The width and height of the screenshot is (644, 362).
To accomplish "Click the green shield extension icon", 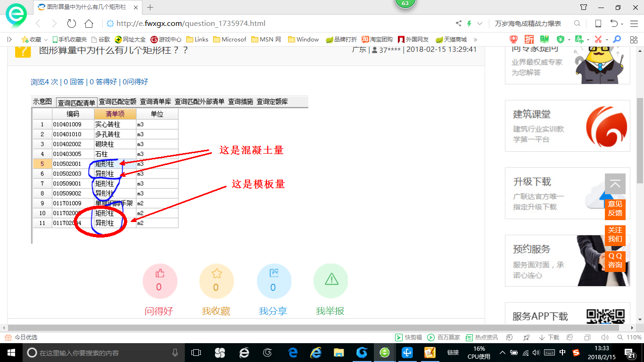I will tap(561, 40).
